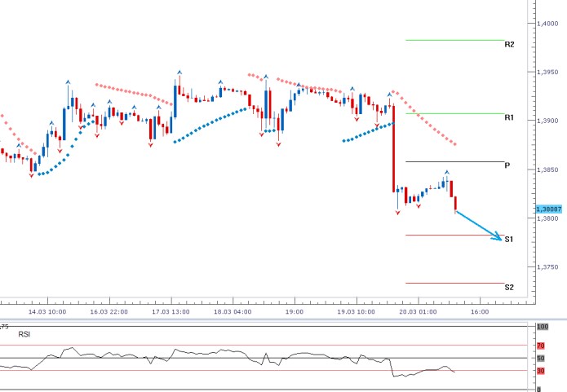Click the 19.03 10:00 time label

point(357,312)
